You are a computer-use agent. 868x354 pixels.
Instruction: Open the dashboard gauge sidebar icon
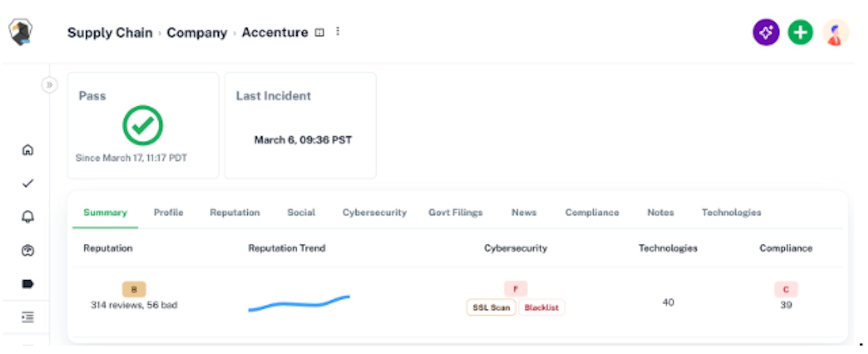28,250
